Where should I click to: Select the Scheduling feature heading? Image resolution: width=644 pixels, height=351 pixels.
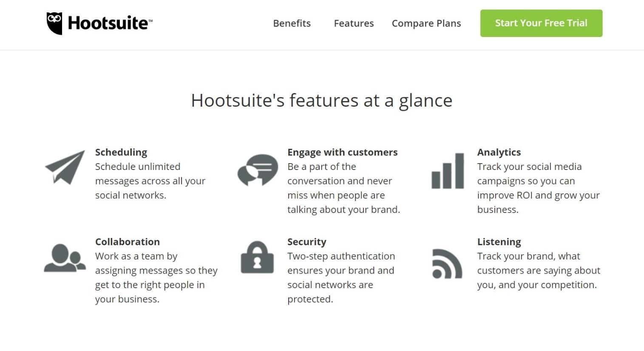coord(121,152)
